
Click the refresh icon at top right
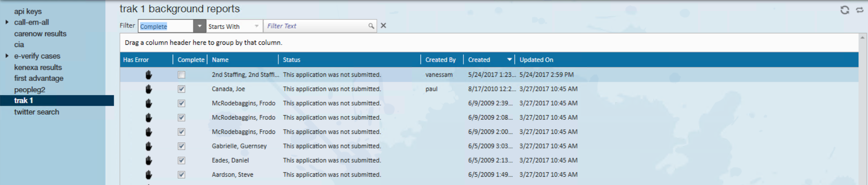[845, 10]
